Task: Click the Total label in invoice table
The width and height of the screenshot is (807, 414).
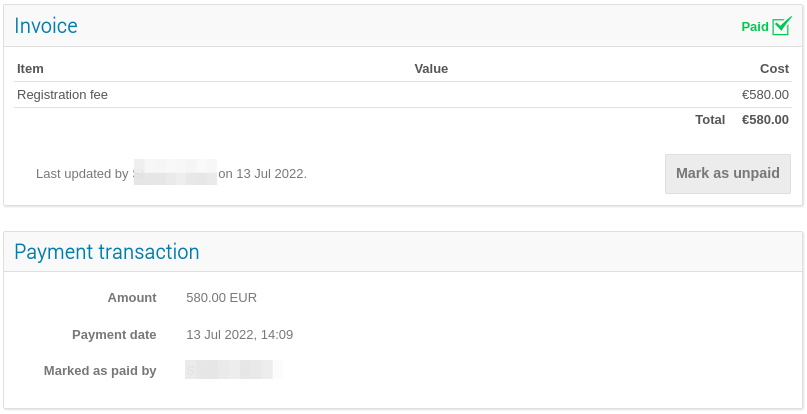Action: click(710, 120)
